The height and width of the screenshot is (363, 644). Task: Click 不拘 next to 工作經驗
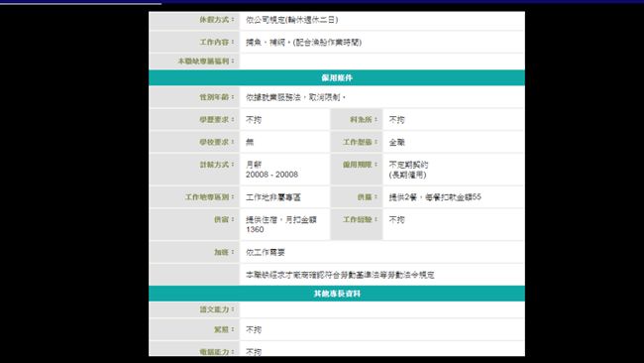tap(396, 219)
